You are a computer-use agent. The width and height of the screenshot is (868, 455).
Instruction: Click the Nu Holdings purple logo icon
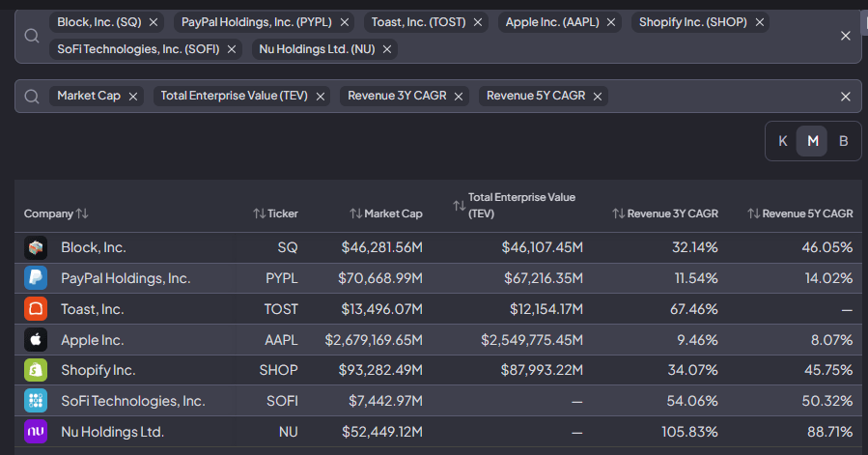coord(36,432)
